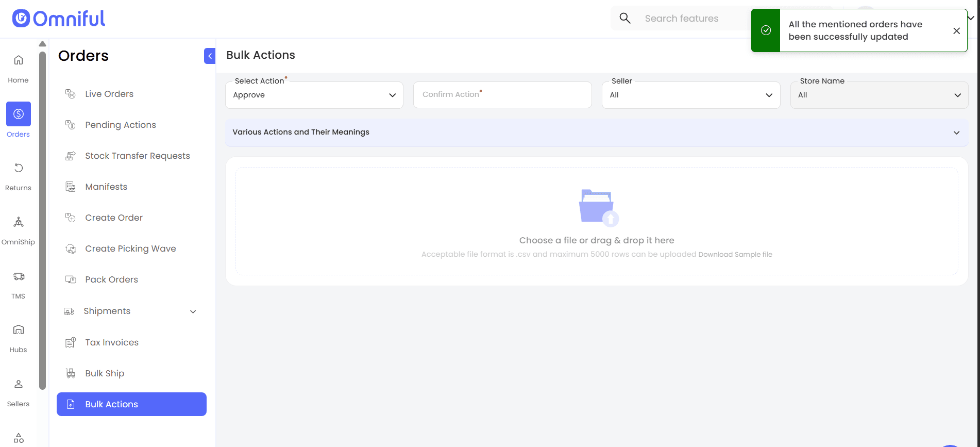This screenshot has height=447, width=980.
Task: Collapse the Orders side panel
Action: [x=210, y=56]
